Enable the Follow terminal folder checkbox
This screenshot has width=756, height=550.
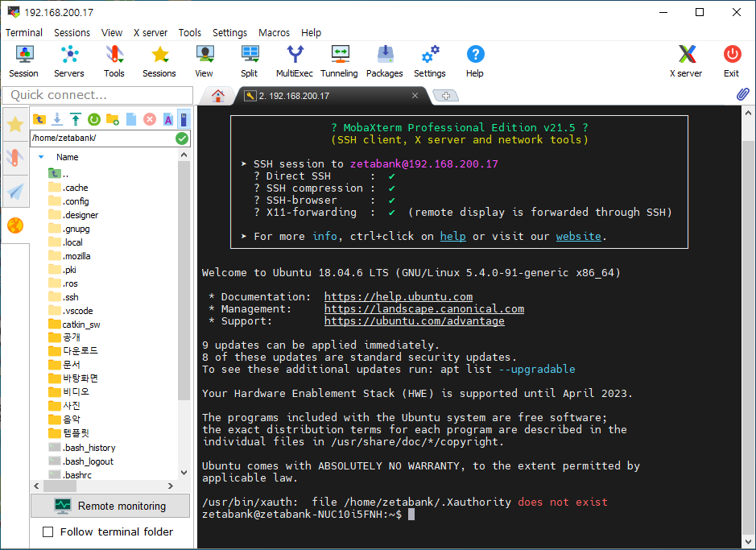[x=48, y=531]
